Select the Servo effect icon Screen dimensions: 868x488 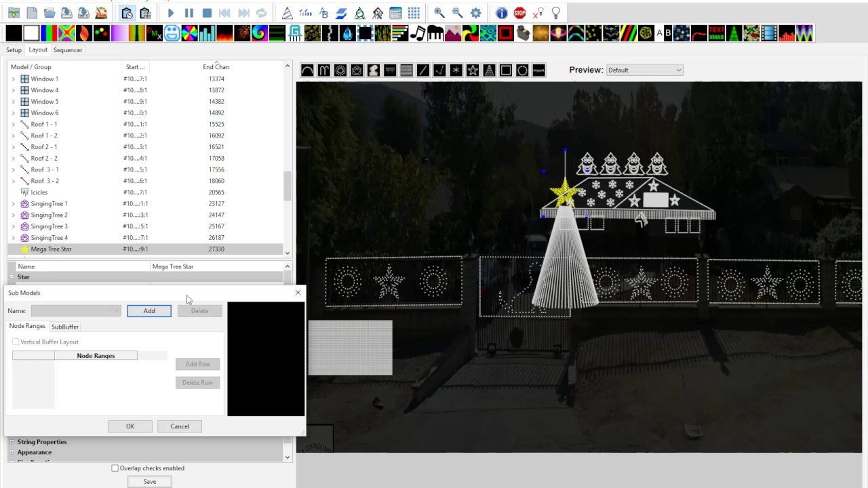524,33
